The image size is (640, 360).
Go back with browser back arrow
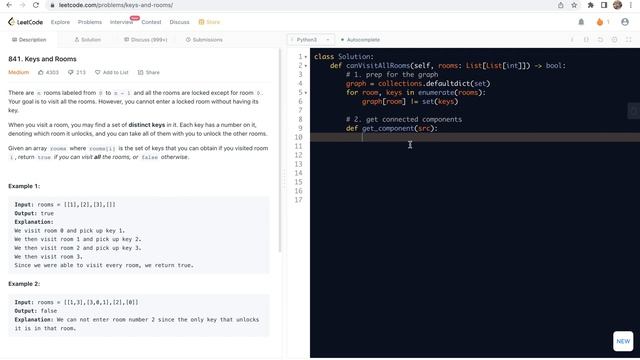click(9, 5)
